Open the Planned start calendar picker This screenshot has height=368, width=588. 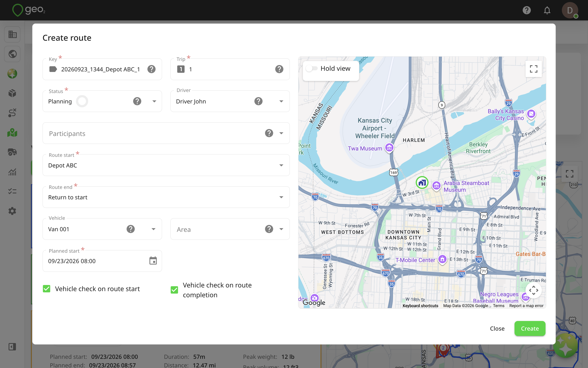[x=153, y=261]
